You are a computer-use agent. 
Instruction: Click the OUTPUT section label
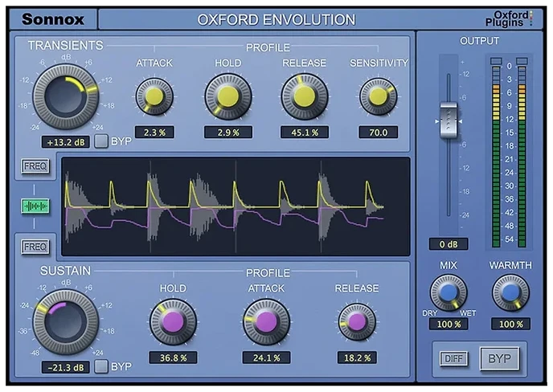click(x=479, y=41)
